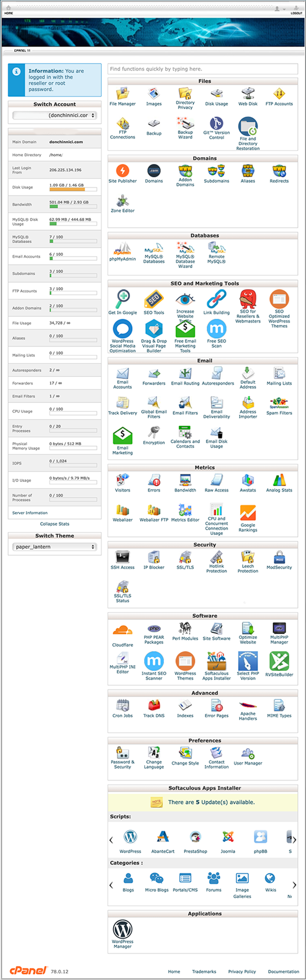Viewport: 306px width, 980px height.
Task: Collapse the Databases section header
Action: tap(203, 236)
